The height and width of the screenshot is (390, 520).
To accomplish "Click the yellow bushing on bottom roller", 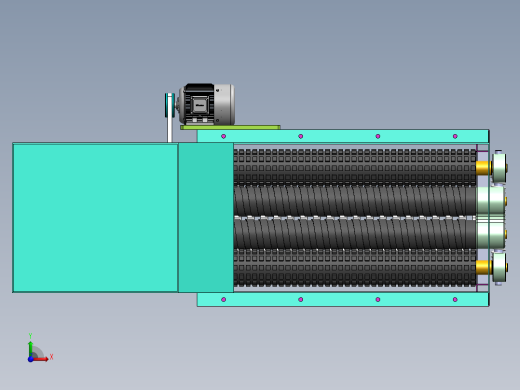I will [483, 267].
